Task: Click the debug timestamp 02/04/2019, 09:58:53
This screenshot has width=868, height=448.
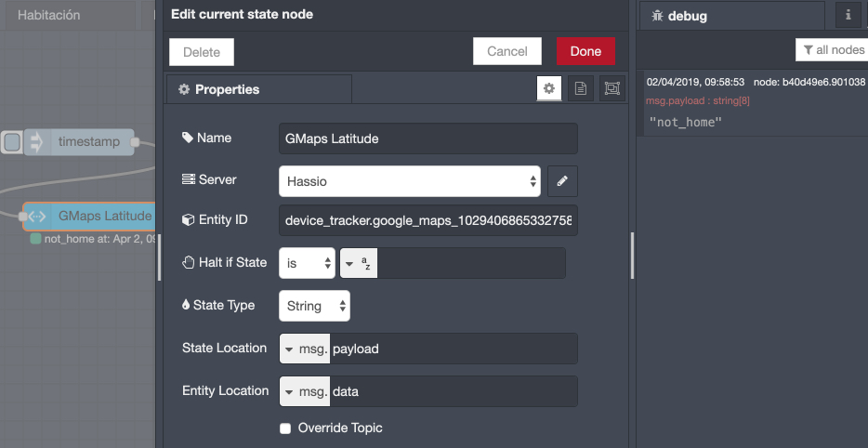Action: click(695, 82)
